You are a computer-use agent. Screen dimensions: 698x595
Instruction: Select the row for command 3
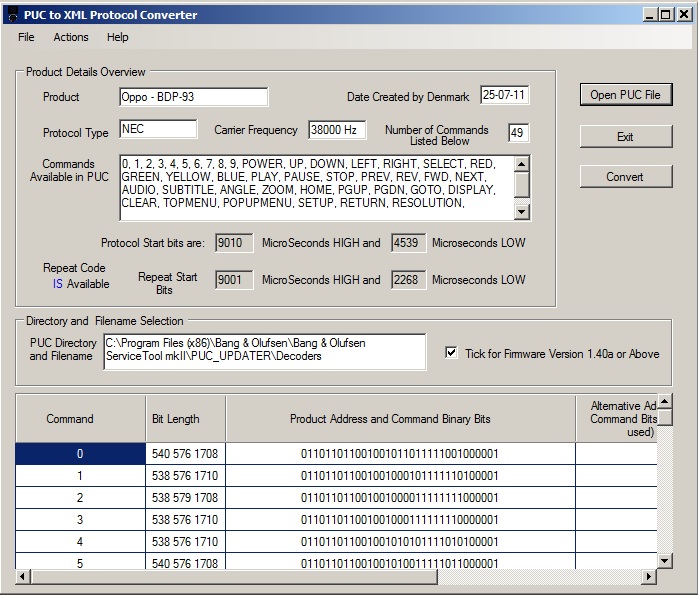point(80,520)
